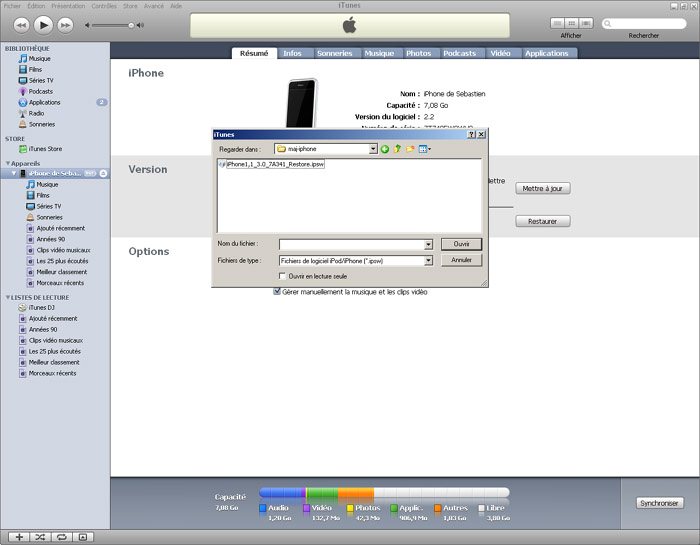Image resolution: width=700 pixels, height=545 pixels.
Task: Switch to the Infos tab
Action: [292, 53]
